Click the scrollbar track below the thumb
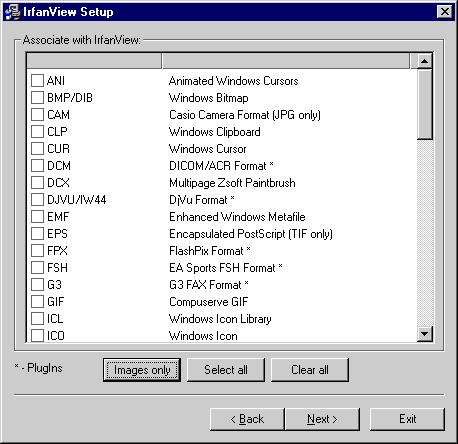Image resolution: width=458 pixels, height=444 pixels. click(425, 232)
